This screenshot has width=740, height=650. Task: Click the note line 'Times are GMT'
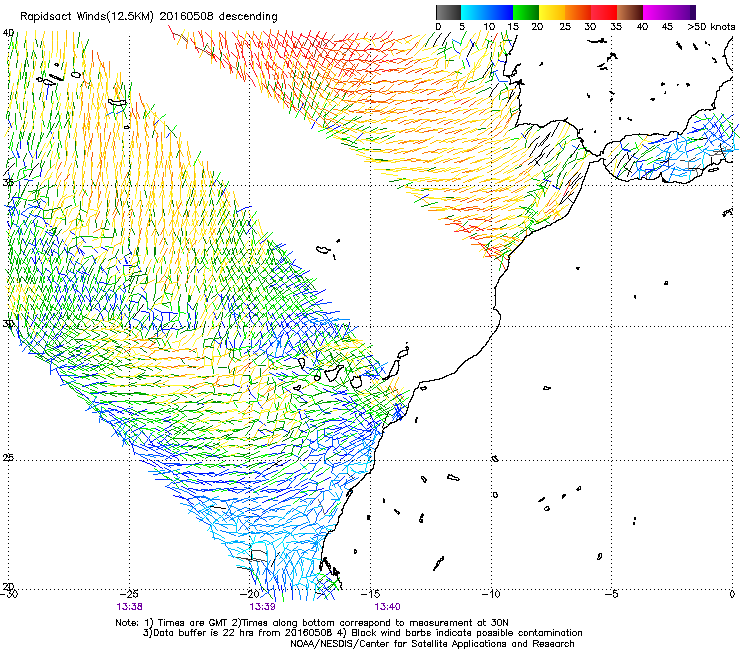click(191, 623)
